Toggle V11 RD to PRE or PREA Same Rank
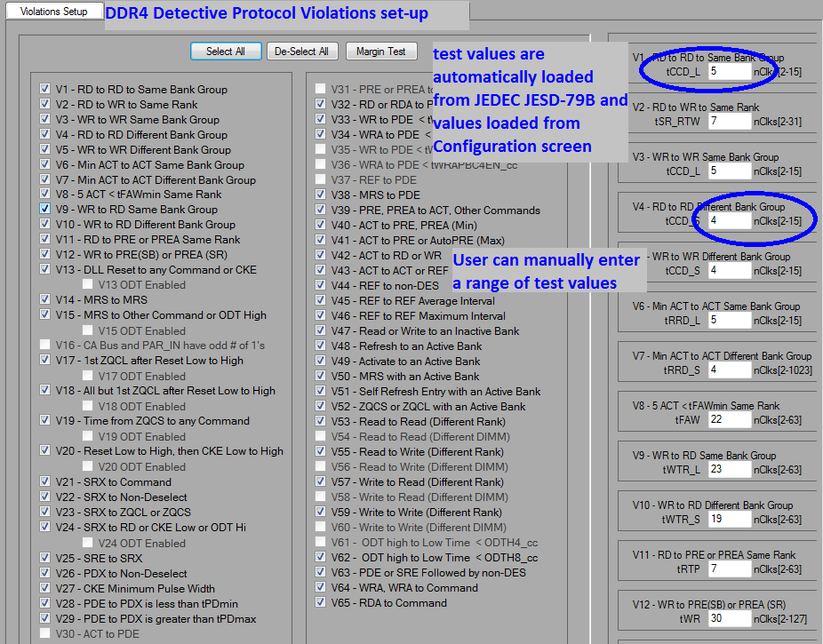The height and width of the screenshot is (644, 823). point(45,239)
